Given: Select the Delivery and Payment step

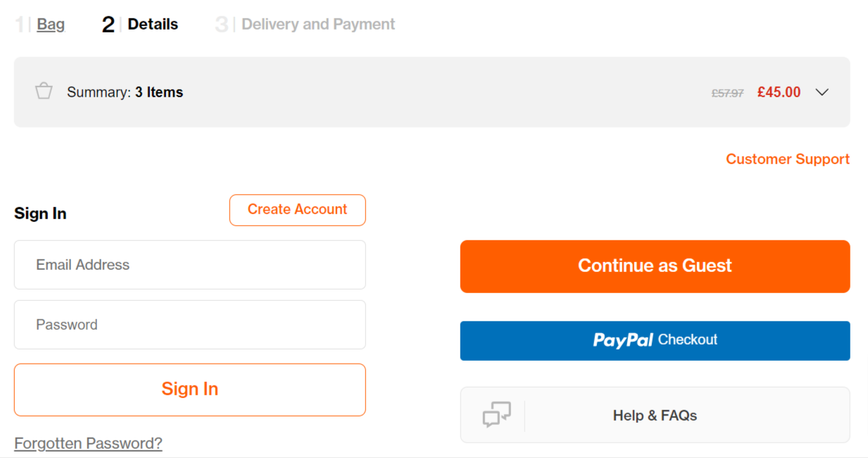Looking at the screenshot, I should (318, 25).
